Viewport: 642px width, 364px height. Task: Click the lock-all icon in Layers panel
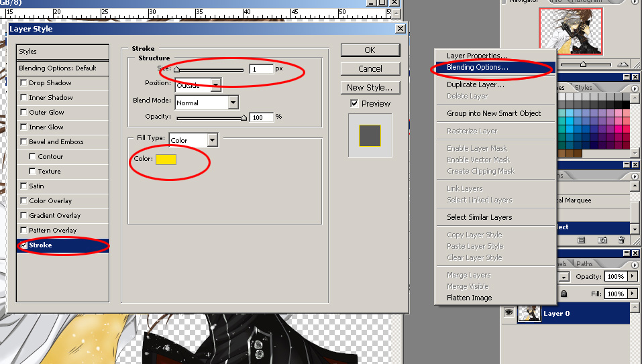click(x=564, y=294)
